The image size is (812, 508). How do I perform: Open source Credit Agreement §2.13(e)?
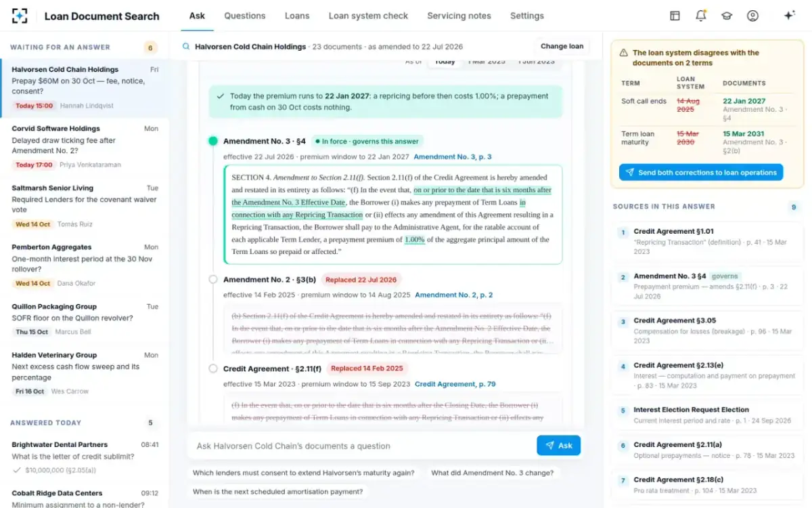point(707,376)
